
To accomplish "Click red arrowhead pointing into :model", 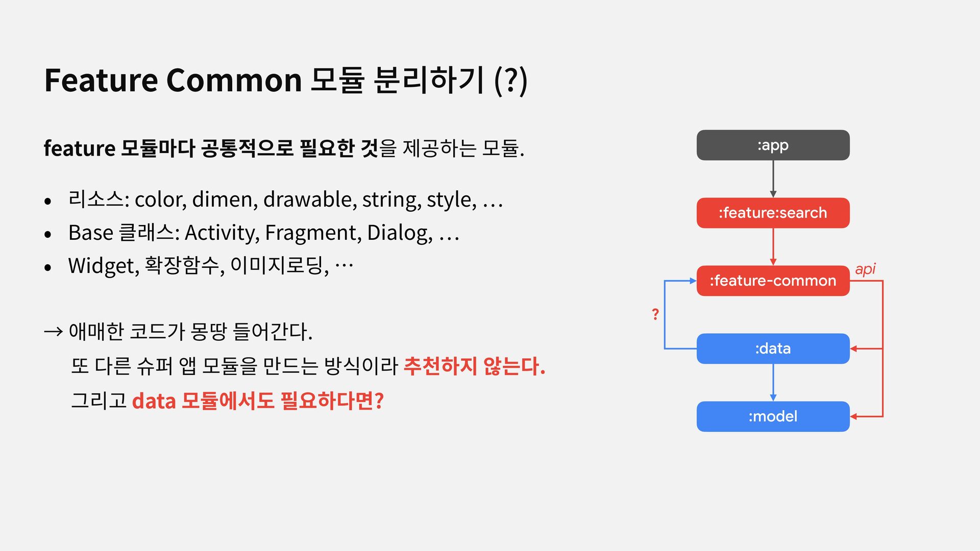I will (853, 417).
